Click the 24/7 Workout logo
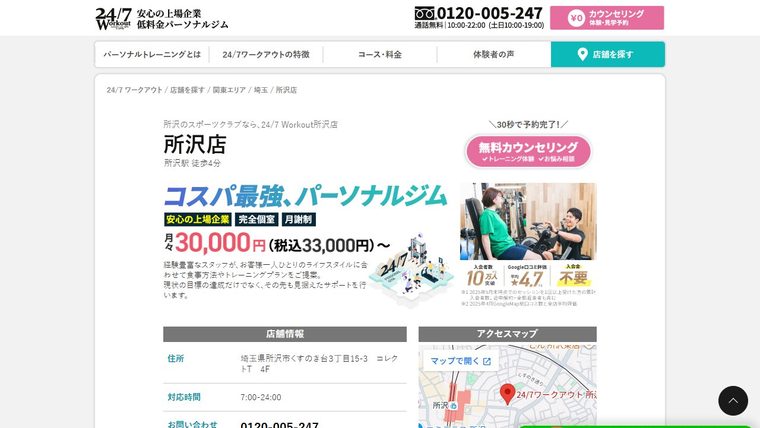The width and height of the screenshot is (760, 428). coord(113,19)
